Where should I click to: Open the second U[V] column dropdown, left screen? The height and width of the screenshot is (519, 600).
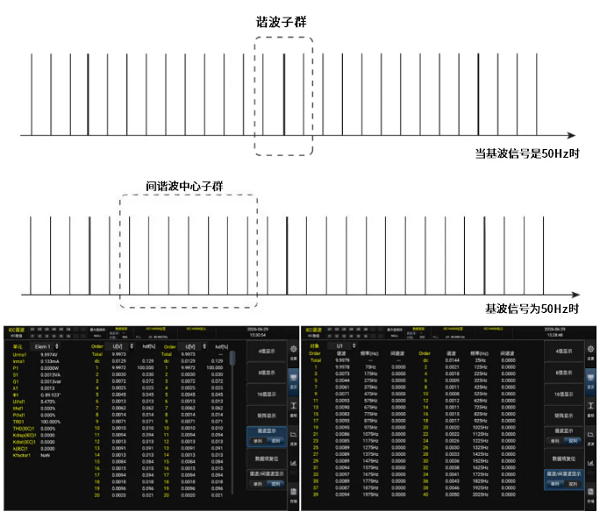click(x=192, y=346)
